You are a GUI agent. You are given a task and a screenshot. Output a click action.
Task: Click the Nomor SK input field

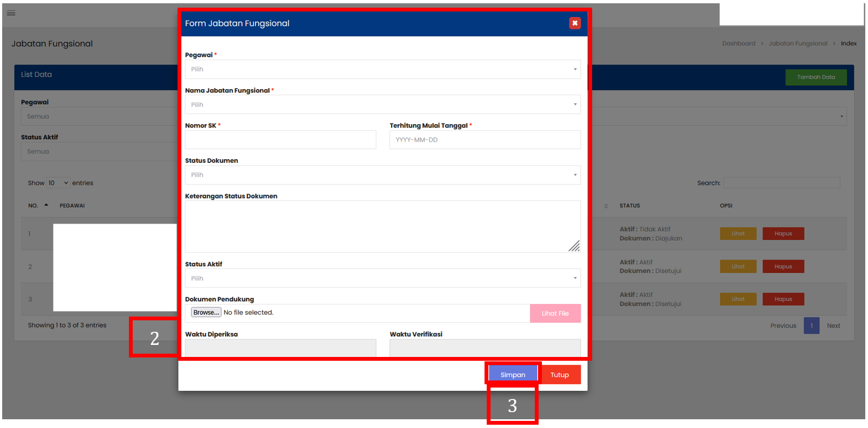tap(280, 140)
